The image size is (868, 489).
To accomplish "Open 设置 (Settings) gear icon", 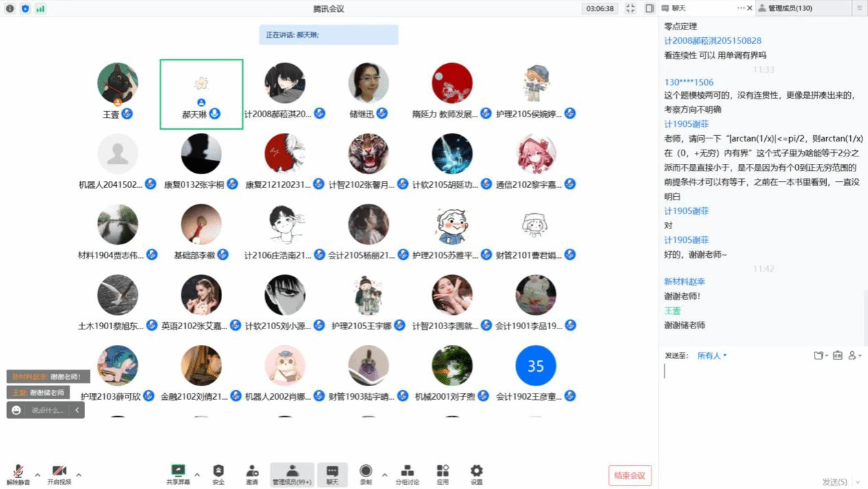I will 477,472.
